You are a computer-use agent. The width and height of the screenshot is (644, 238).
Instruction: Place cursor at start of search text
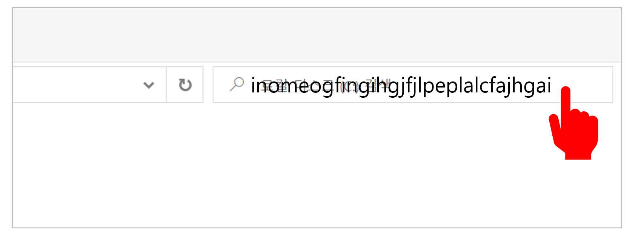pos(251,85)
